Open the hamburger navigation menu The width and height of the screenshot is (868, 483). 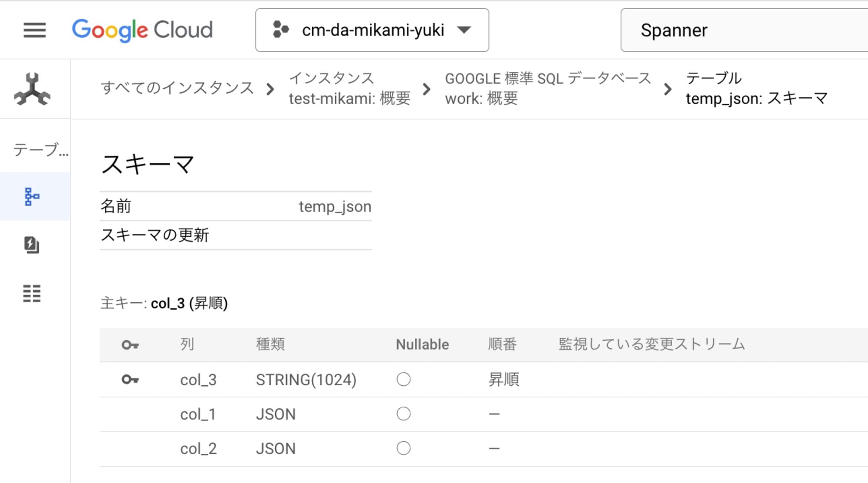[x=35, y=30]
